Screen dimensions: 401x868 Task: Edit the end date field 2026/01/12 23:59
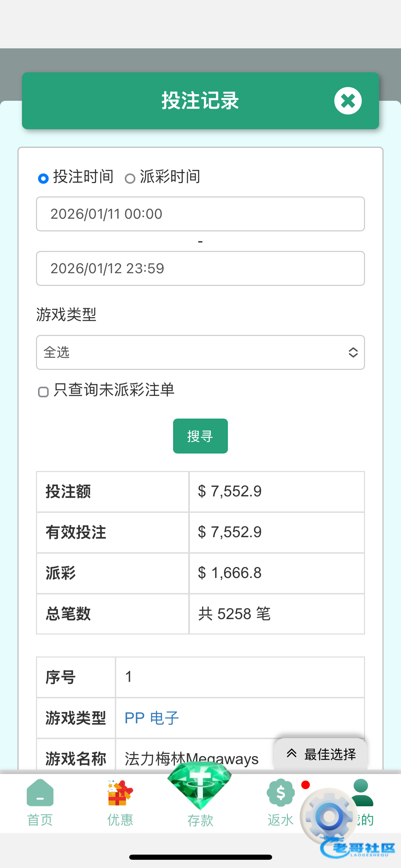200,268
